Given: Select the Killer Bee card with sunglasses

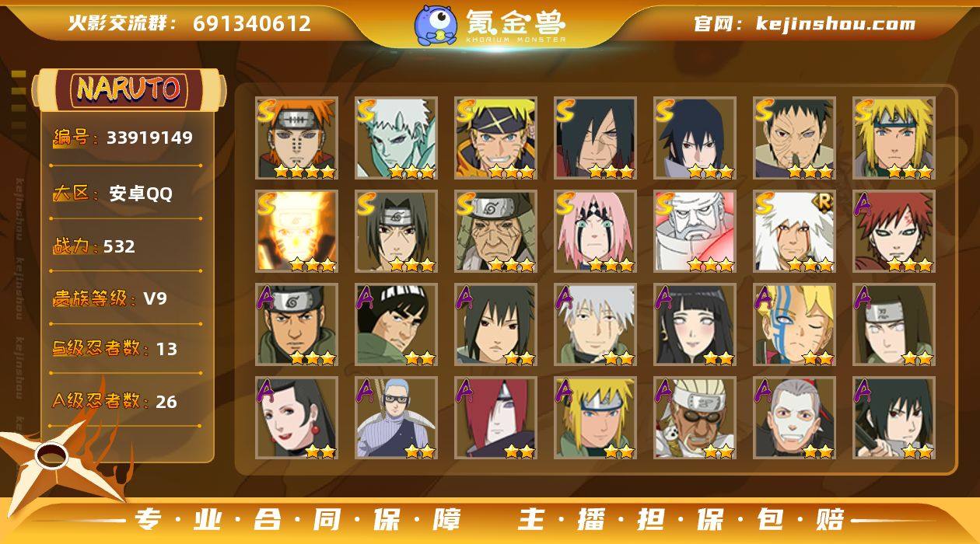Looking at the screenshot, I should click(x=695, y=418).
